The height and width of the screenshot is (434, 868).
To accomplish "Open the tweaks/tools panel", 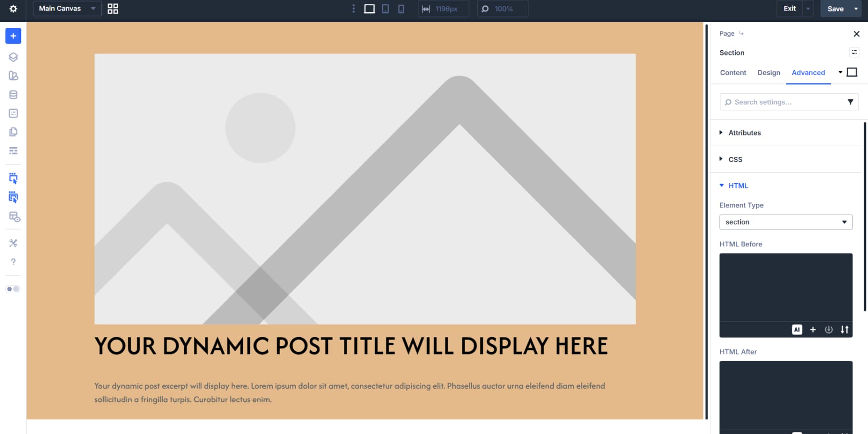I will 13,243.
